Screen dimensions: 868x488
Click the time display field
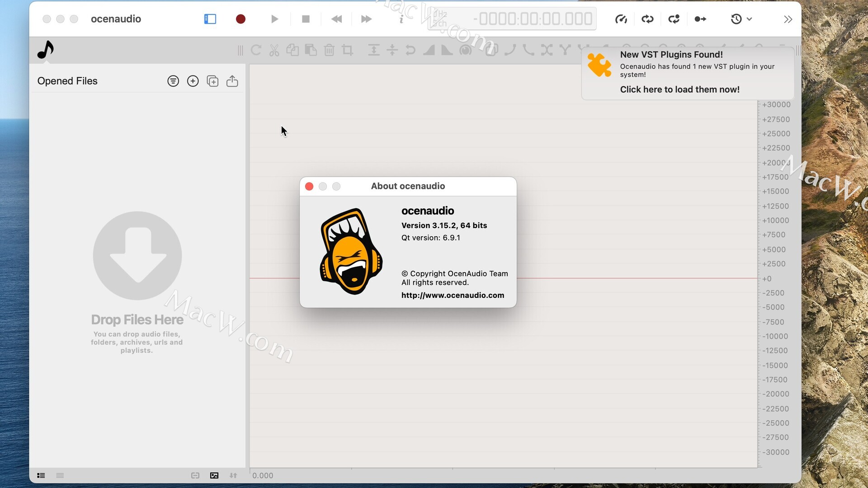512,19
